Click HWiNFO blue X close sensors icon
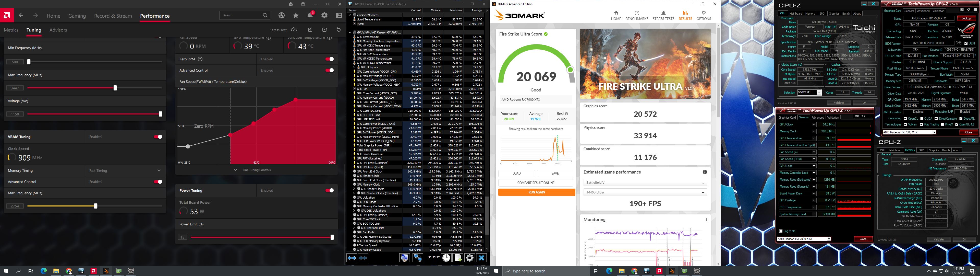 (481, 258)
